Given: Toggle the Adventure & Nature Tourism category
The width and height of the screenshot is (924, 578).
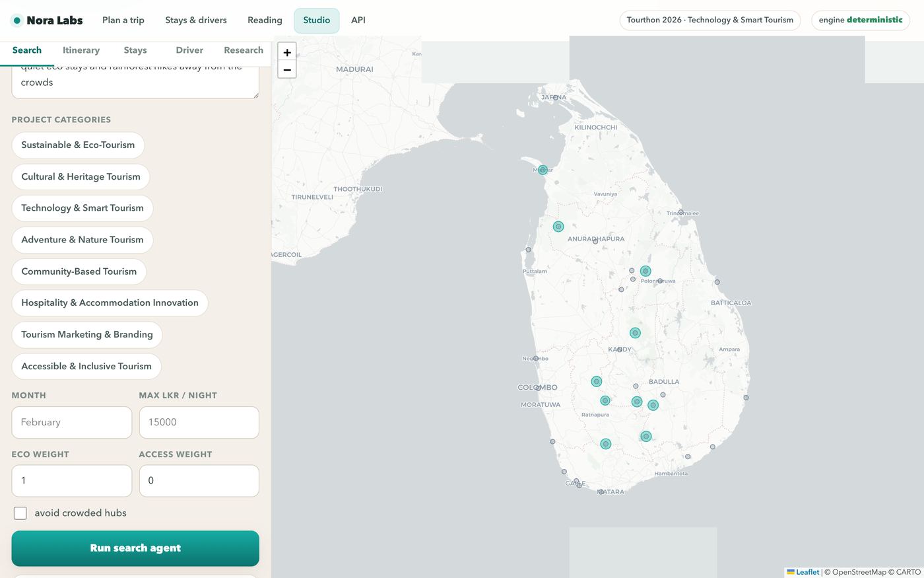Looking at the screenshot, I should (x=82, y=240).
